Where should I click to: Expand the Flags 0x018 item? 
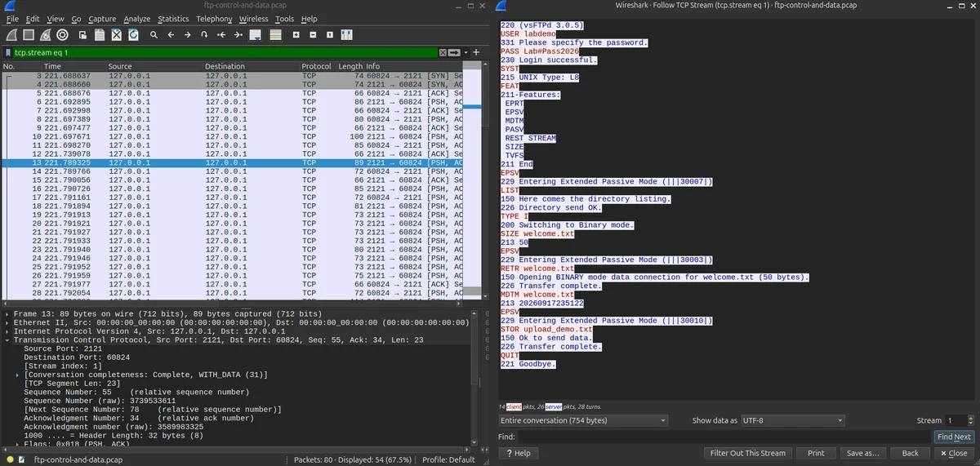tap(18, 444)
